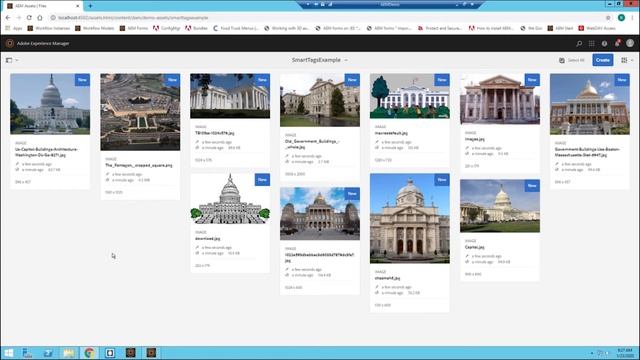The width and height of the screenshot is (640, 360).
Task: Select the cartoon white building thumbnail
Action: [410, 96]
